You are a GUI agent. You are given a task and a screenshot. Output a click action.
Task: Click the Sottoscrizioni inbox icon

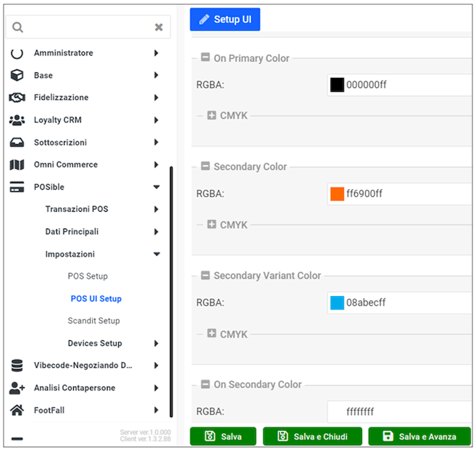pos(18,143)
